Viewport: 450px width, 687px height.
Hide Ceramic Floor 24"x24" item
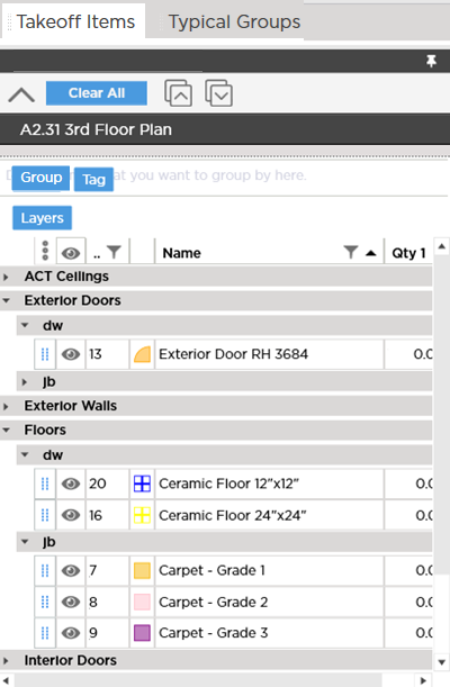tap(71, 515)
